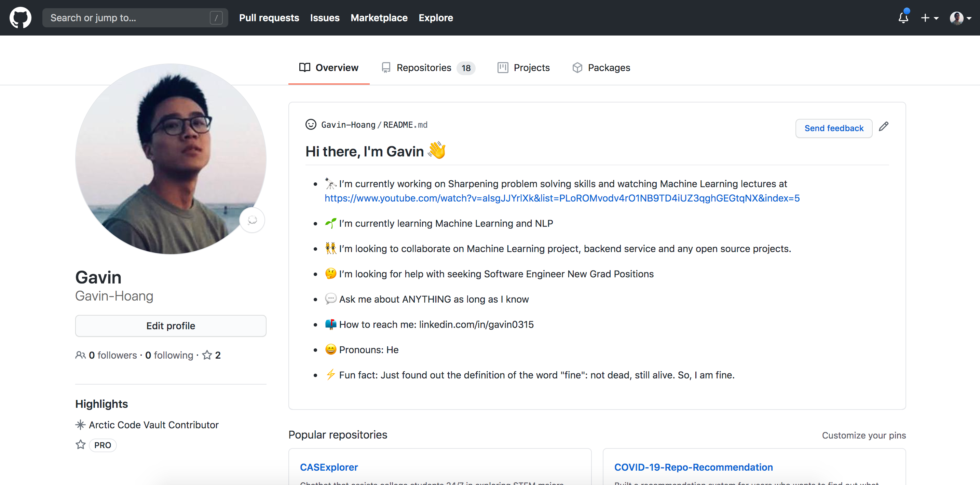Screen dimensions: 980x485
Task: Click the telescope emoji bullet
Action: (331, 183)
